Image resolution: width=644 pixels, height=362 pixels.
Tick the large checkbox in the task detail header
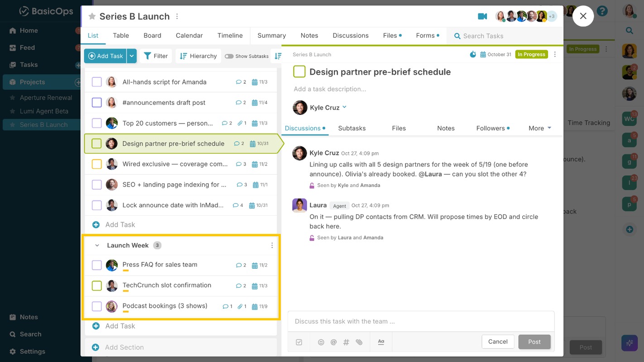point(299,71)
